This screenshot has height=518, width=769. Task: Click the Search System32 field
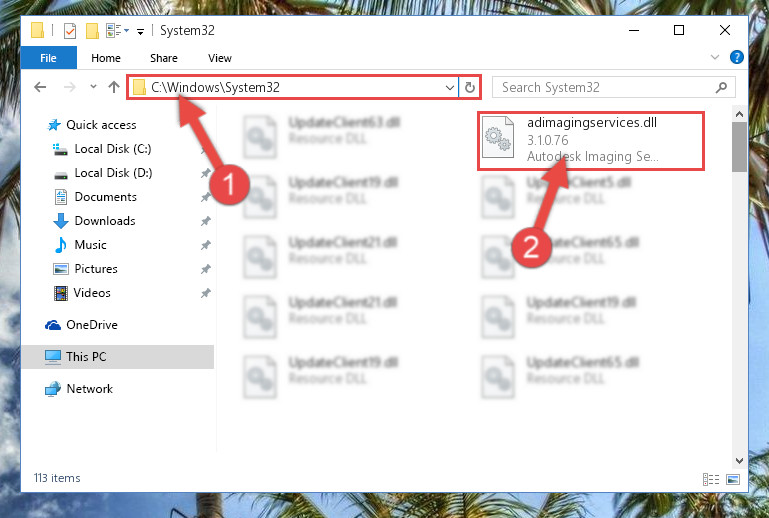pyautogui.click(x=613, y=87)
